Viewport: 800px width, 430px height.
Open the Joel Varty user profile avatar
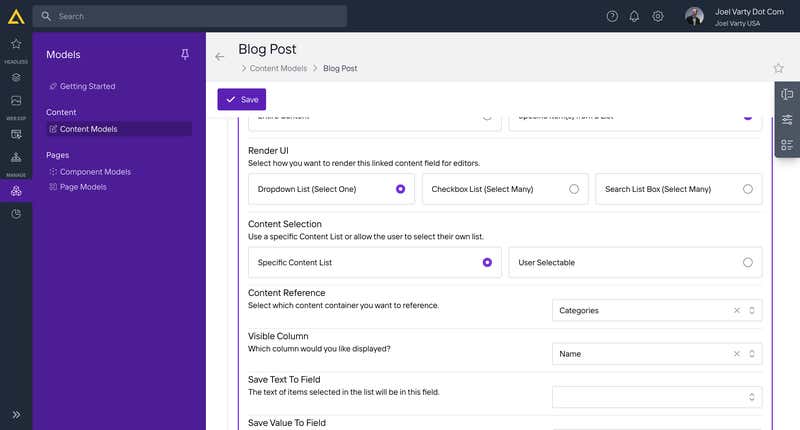pos(694,16)
